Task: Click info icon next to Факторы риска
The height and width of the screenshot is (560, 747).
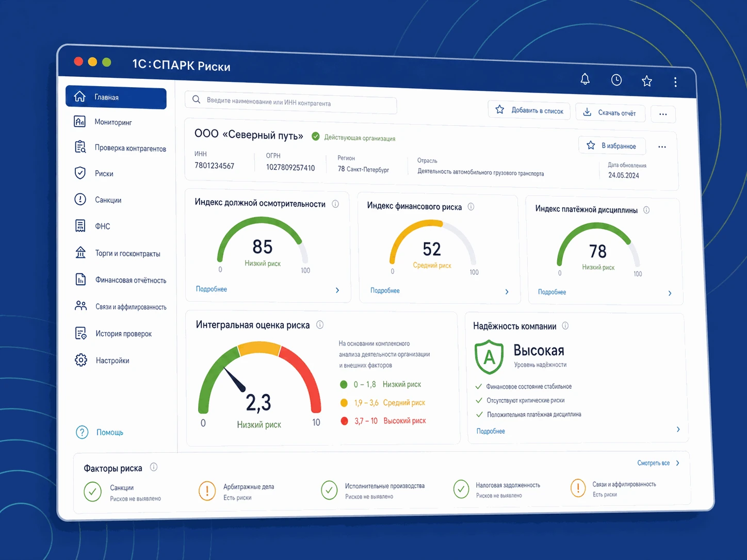Action: pyautogui.click(x=154, y=467)
